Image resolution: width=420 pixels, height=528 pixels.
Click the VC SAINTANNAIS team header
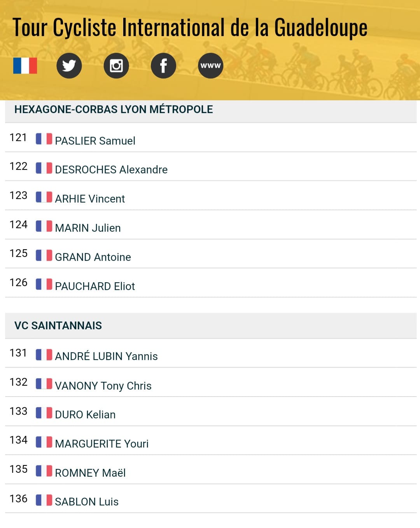211,326
